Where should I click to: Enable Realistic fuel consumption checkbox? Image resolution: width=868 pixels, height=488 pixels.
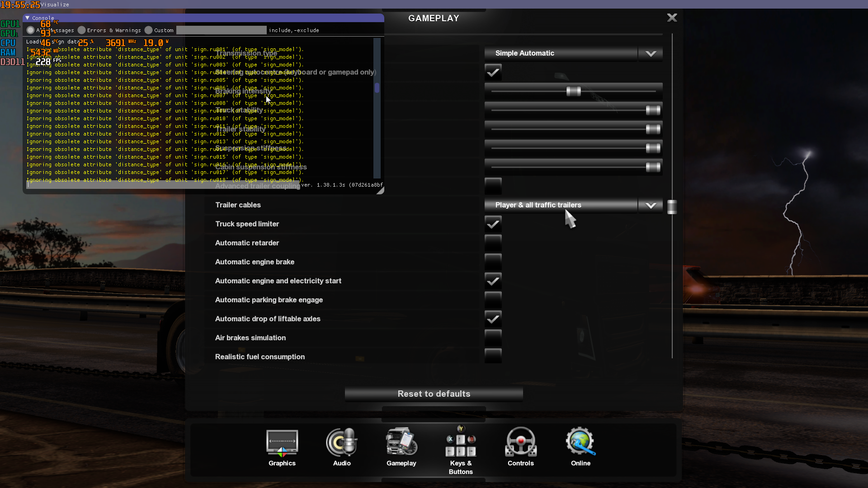pos(493,357)
